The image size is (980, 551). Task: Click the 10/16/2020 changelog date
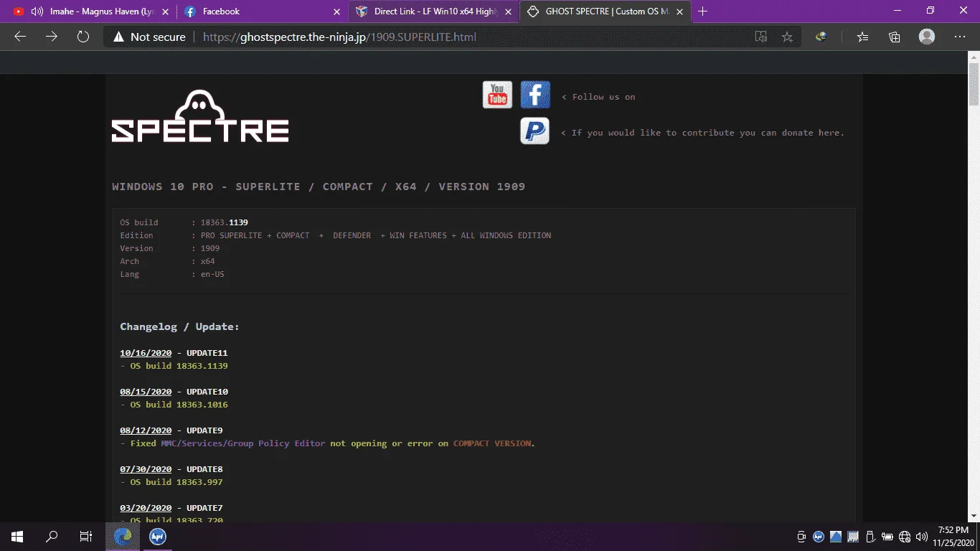[146, 353]
